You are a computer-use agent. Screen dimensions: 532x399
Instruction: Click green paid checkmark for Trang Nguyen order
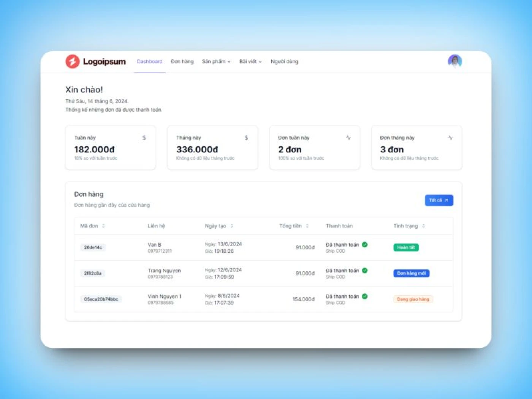coord(365,271)
